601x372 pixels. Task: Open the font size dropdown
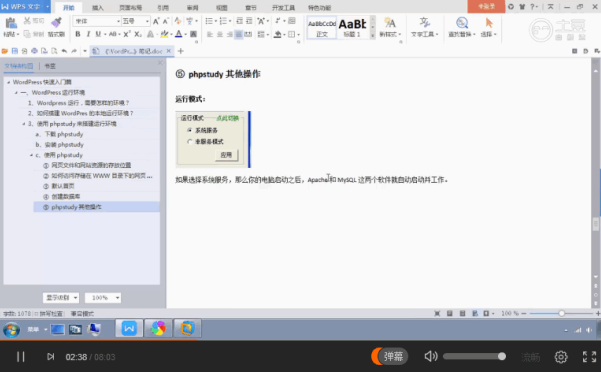(x=147, y=21)
